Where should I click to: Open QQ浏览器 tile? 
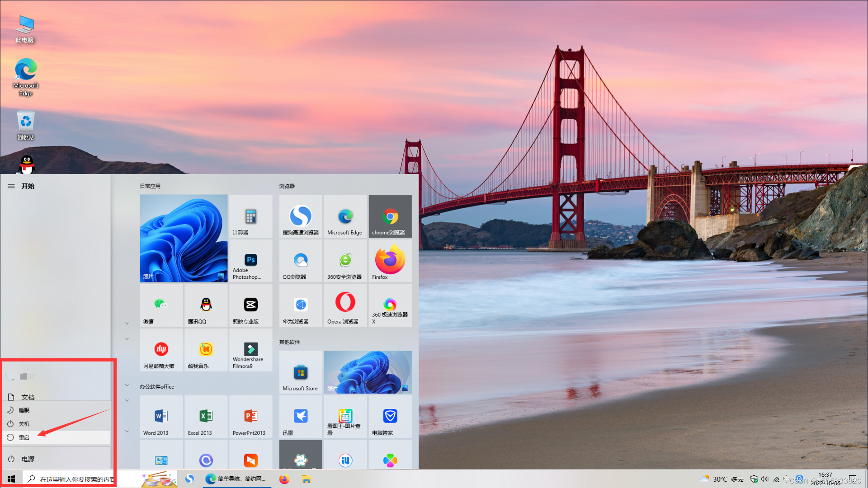click(301, 261)
